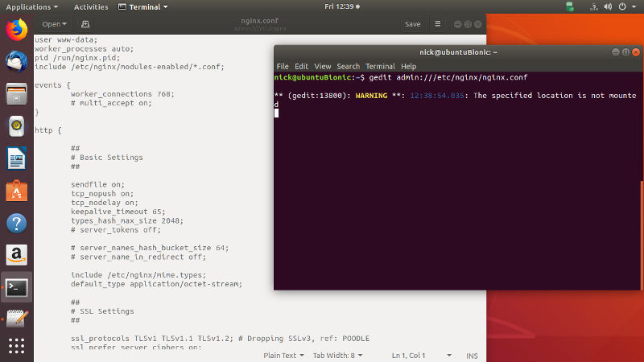Open Terminal View menu

pos(323,67)
